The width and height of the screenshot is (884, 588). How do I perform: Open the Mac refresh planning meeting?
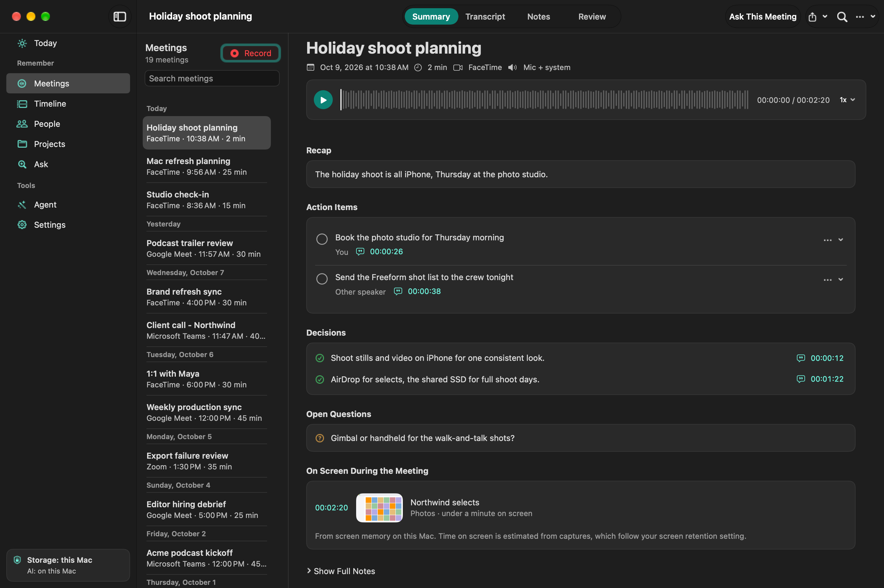[206, 167]
